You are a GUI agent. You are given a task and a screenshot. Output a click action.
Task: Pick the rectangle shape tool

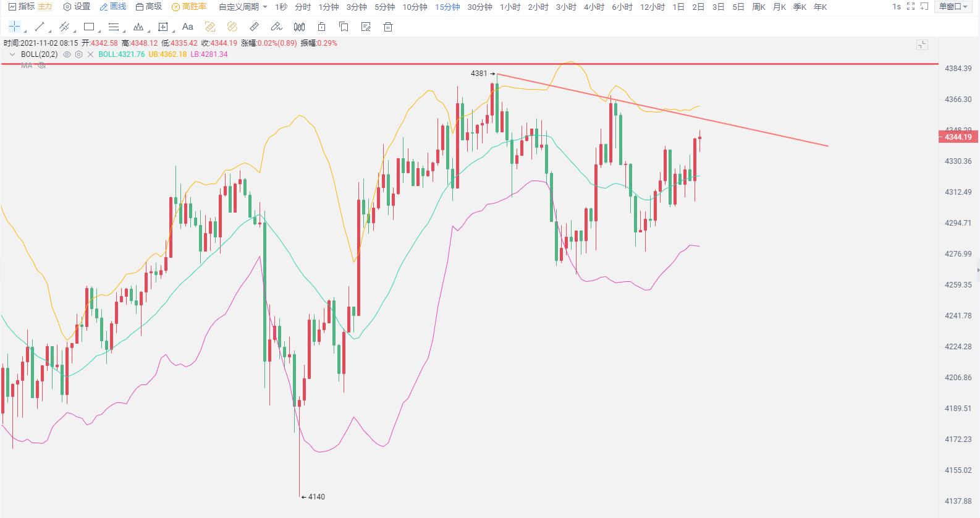[x=89, y=27]
